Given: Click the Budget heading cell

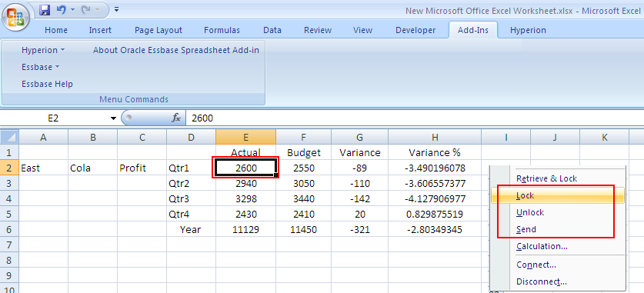Looking at the screenshot, I should (x=303, y=153).
